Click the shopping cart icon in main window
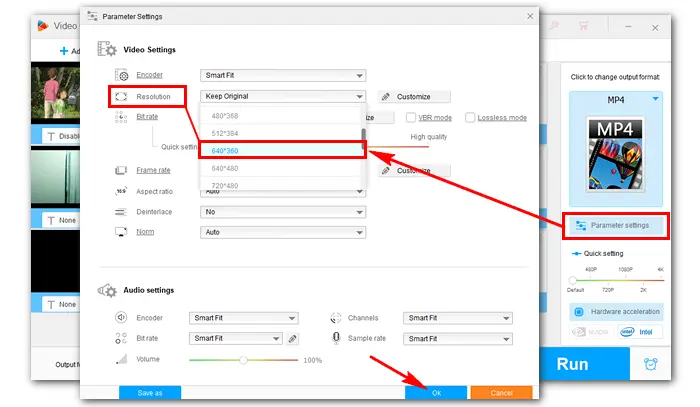The height and width of the screenshot is (407, 700). 583,26
